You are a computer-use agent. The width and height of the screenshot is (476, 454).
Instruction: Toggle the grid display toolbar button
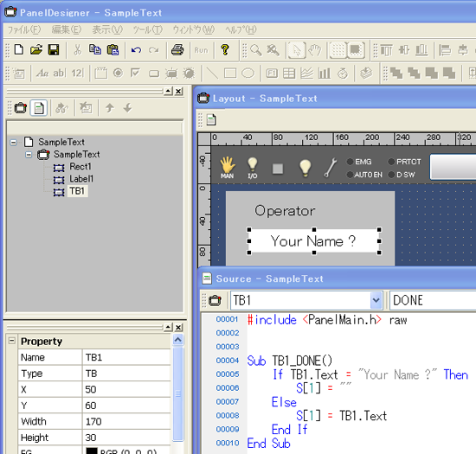(338, 50)
